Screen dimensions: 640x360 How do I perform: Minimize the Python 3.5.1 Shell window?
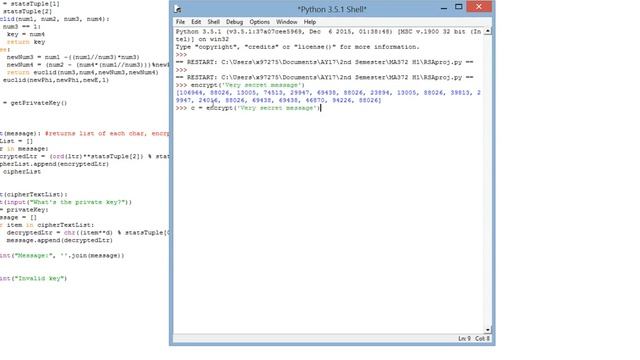pyautogui.click(x=444, y=8)
